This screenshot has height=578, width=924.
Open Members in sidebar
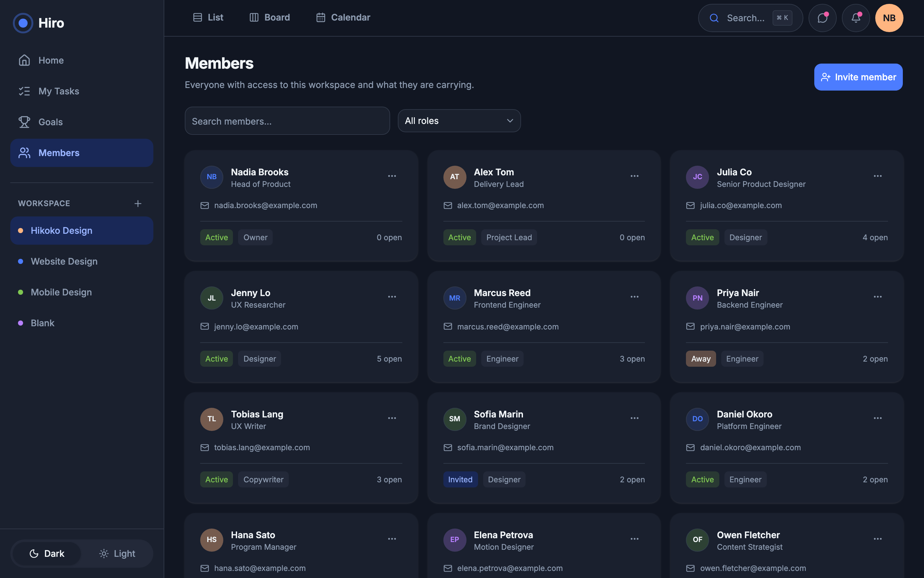[82, 153]
